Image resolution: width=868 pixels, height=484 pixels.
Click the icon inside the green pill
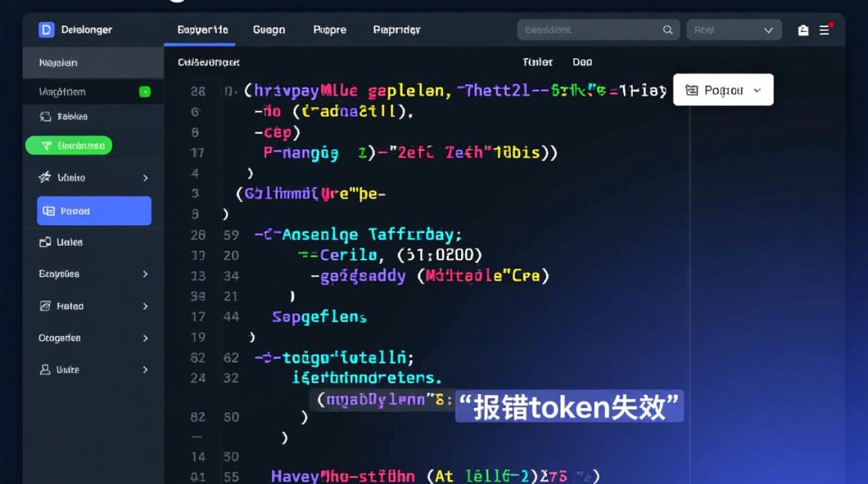coord(46,146)
